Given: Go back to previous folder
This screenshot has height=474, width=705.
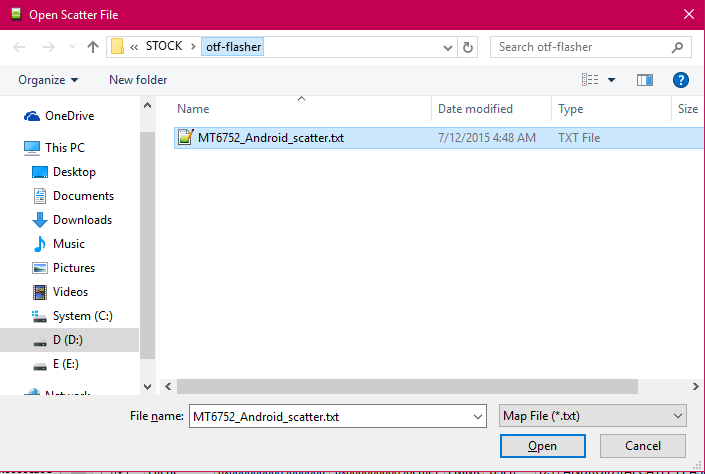Looking at the screenshot, I should (x=19, y=47).
